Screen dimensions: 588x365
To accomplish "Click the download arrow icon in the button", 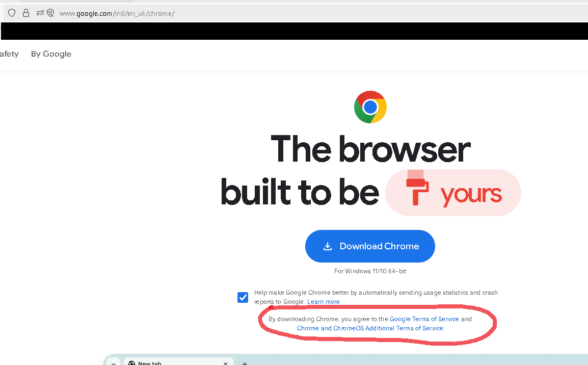I will (x=328, y=246).
